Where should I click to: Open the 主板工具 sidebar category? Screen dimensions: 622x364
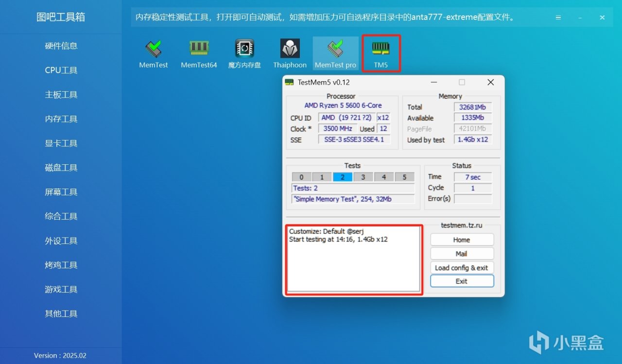(x=61, y=95)
